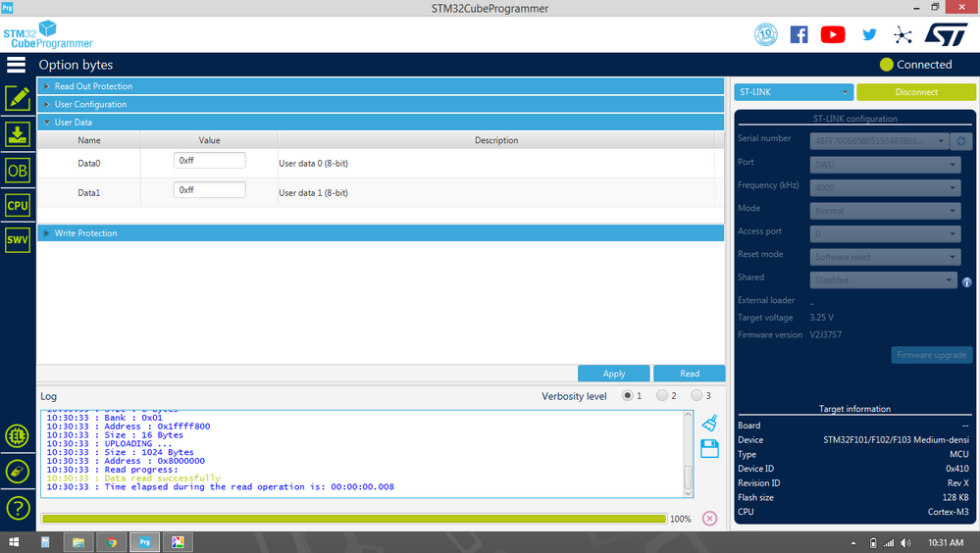Click the 10:31 AM taskbar clock
The height and width of the screenshot is (553, 980).
(946, 543)
